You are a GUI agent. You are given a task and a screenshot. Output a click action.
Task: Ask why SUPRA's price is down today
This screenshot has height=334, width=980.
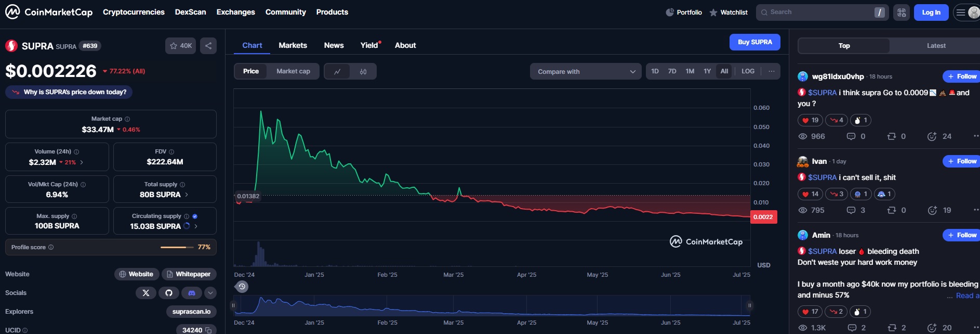click(x=69, y=92)
